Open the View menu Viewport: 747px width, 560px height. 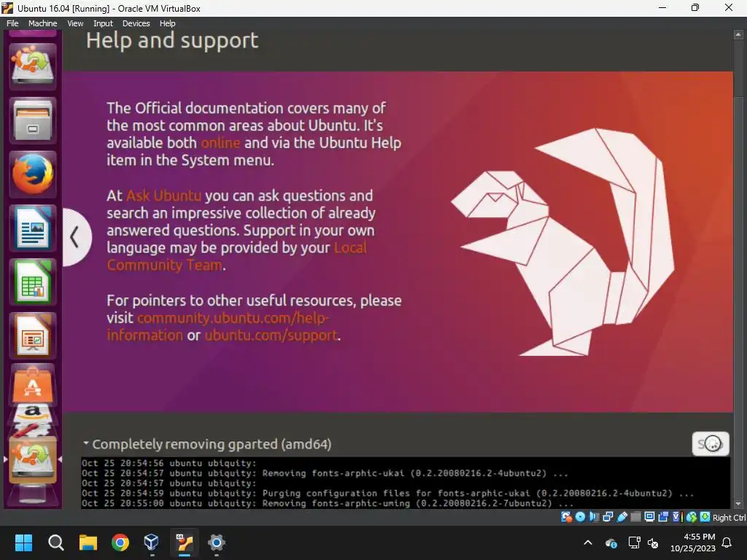click(x=75, y=23)
